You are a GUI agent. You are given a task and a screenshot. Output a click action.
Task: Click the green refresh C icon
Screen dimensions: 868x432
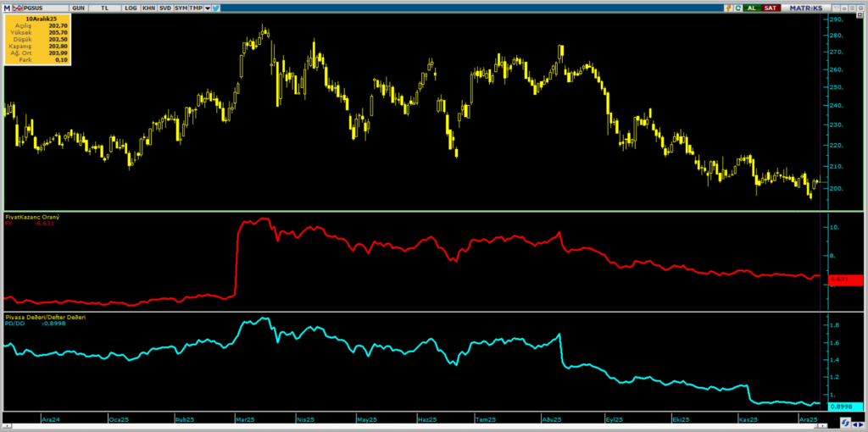(x=738, y=7)
